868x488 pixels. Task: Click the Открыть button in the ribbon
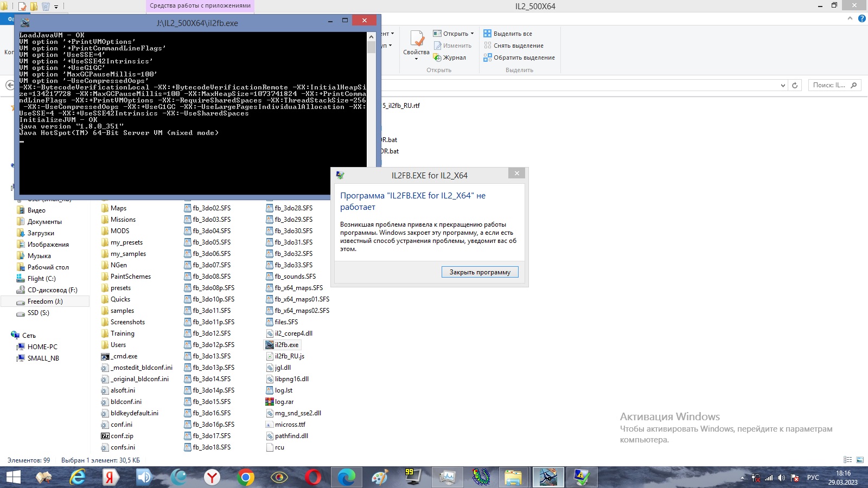[x=454, y=34]
